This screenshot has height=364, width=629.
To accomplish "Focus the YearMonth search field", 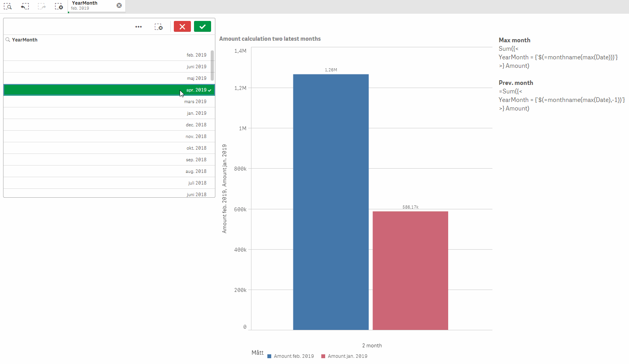I will tap(109, 40).
